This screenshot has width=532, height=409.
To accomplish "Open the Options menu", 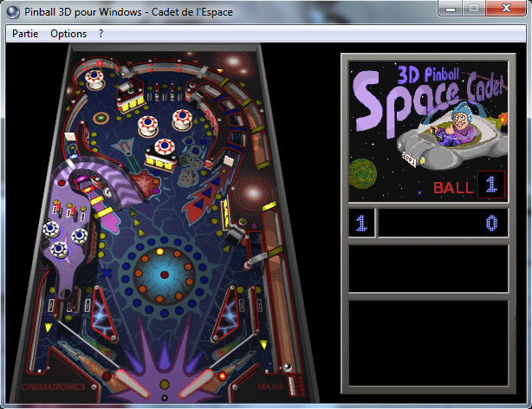I will click(x=68, y=34).
